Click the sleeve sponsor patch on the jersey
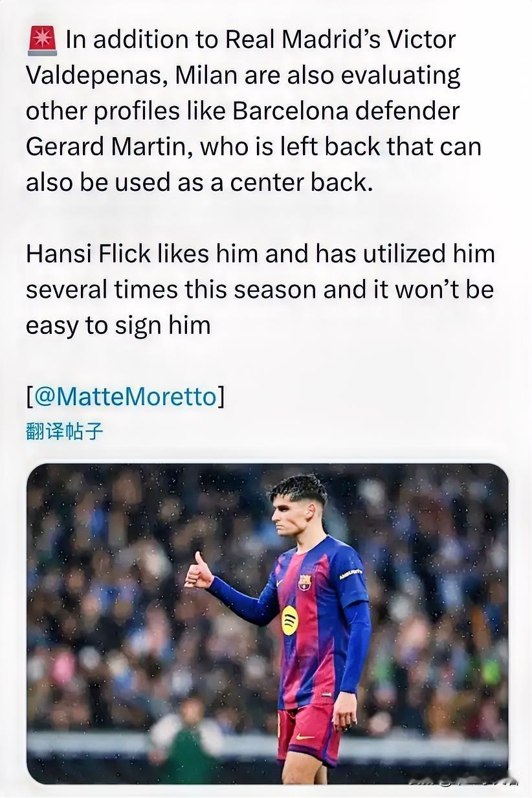The height and width of the screenshot is (798, 532). [351, 573]
